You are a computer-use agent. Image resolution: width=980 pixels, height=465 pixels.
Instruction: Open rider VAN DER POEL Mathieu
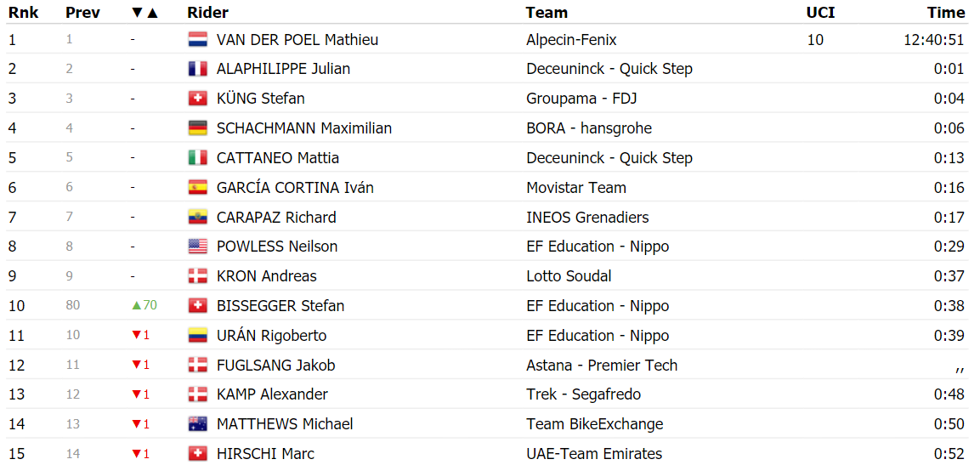click(297, 40)
